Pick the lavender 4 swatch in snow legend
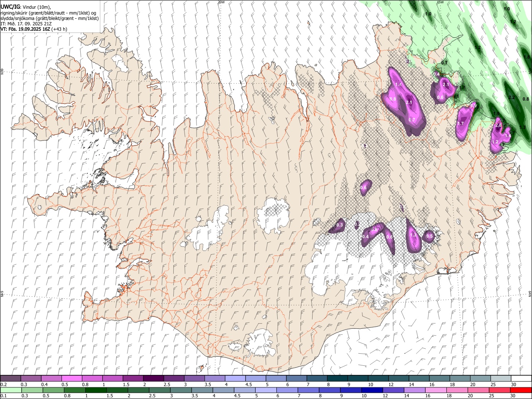This screenshot has height=399, width=532. [x=235, y=378]
